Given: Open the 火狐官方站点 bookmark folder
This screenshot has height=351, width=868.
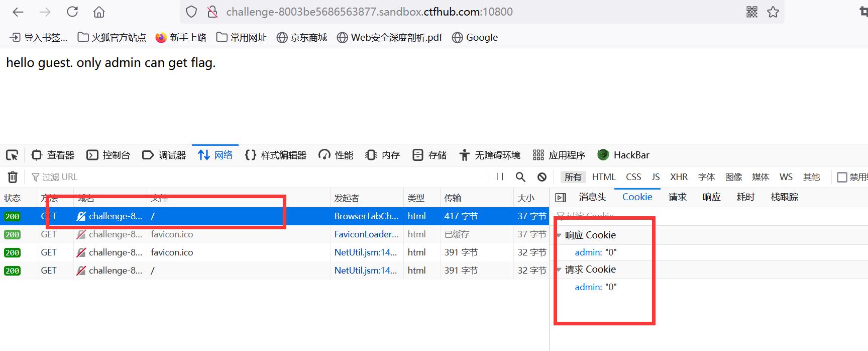Looking at the screenshot, I should point(112,37).
